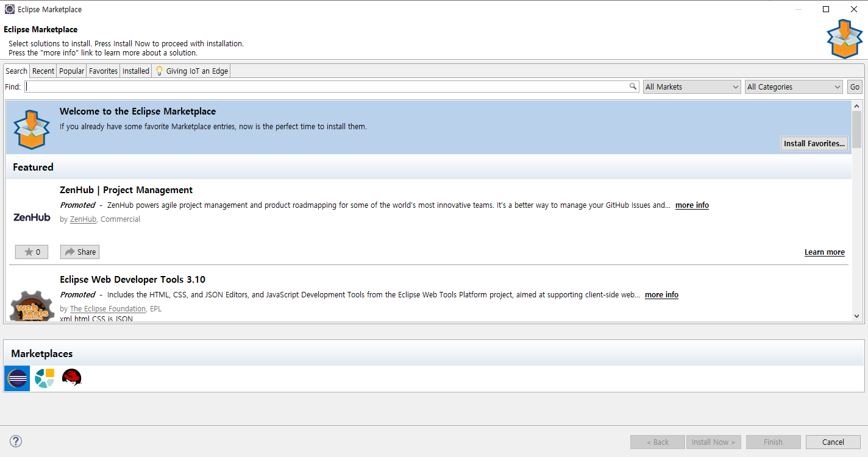Screen dimensions: 868x457
Task: Select the Obeo marketplace icon
Action: point(44,378)
